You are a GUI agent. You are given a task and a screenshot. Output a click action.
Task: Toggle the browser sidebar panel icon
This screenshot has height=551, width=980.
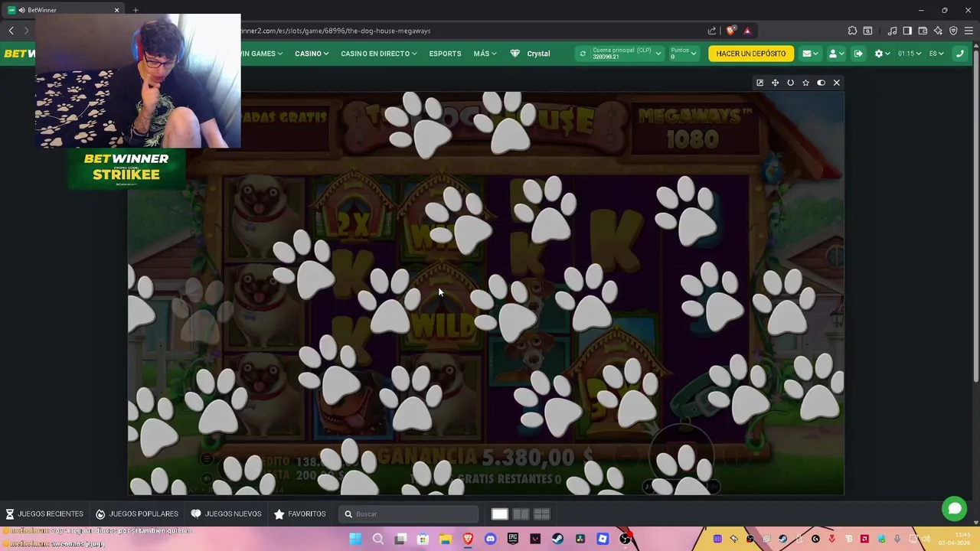pos(907,31)
